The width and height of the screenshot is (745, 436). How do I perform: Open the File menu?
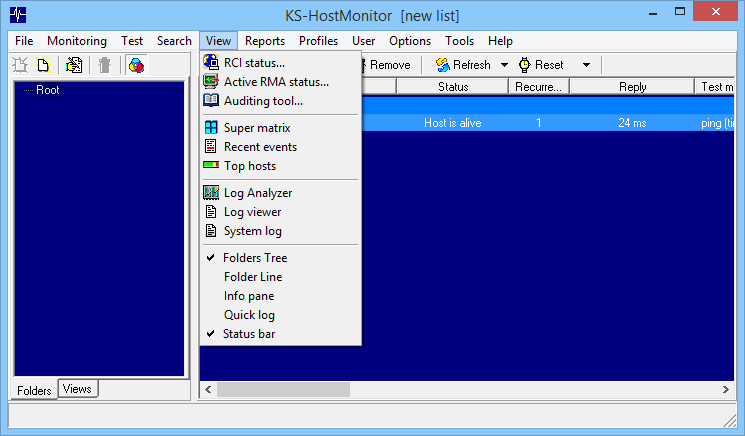tap(24, 41)
